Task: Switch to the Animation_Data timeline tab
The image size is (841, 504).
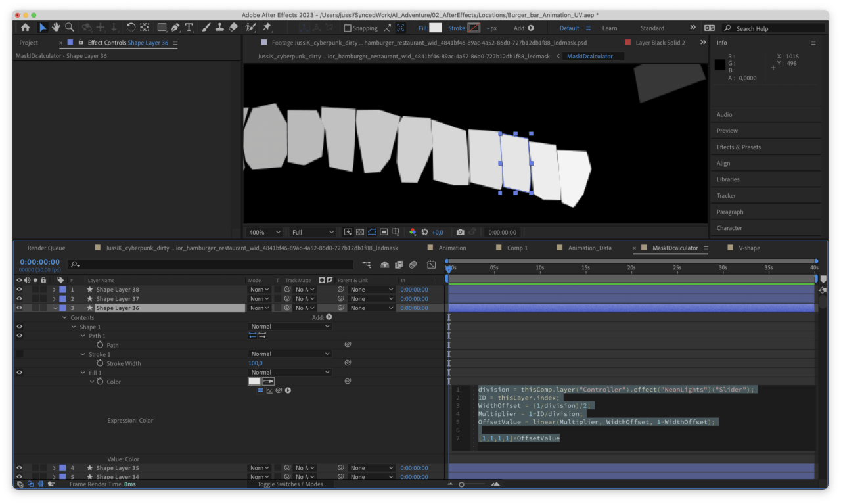Action: tap(589, 248)
